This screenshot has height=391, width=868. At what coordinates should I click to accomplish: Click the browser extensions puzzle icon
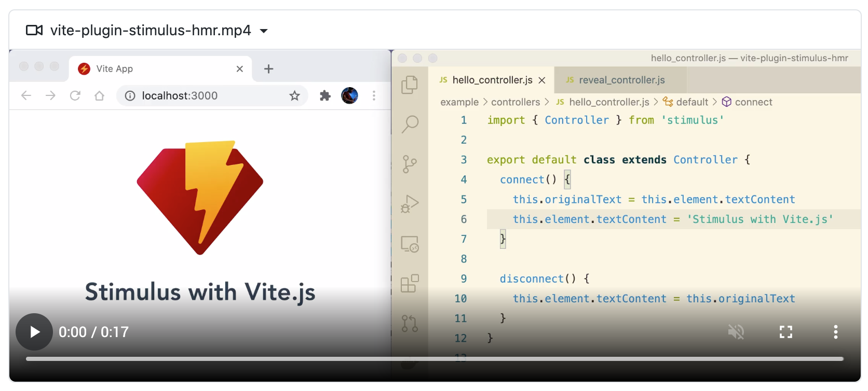pyautogui.click(x=325, y=95)
